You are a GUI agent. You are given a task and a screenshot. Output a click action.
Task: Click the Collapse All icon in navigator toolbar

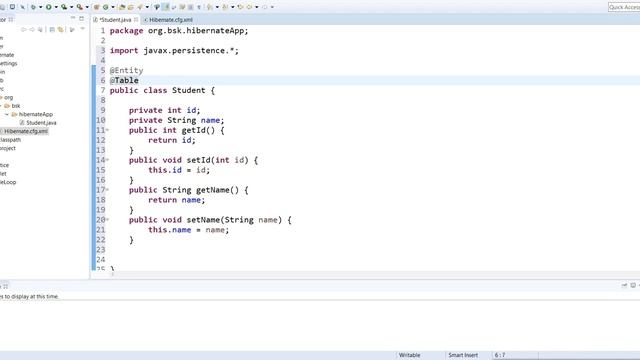[x=52, y=29]
